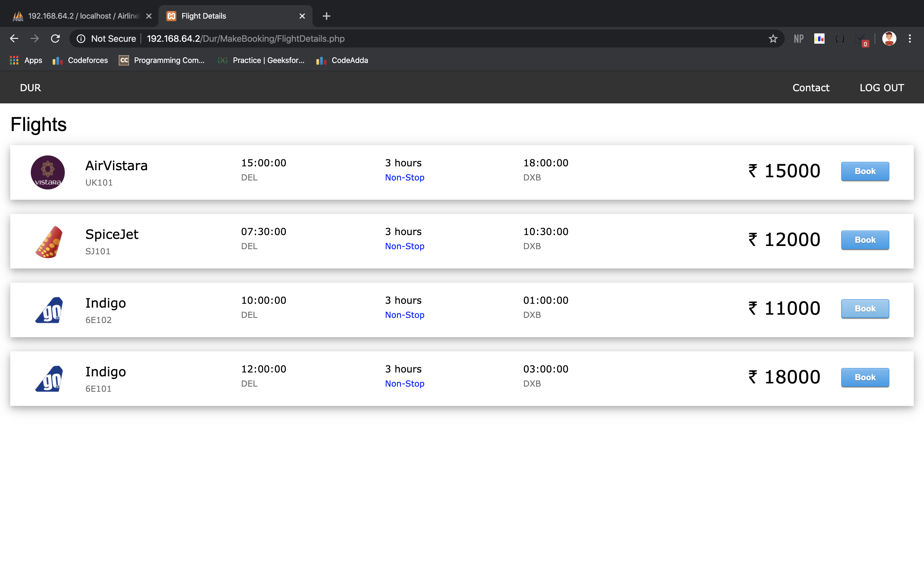The image size is (924, 578).
Task: Click Non-Stop on the AirVistara row
Action: point(405,177)
